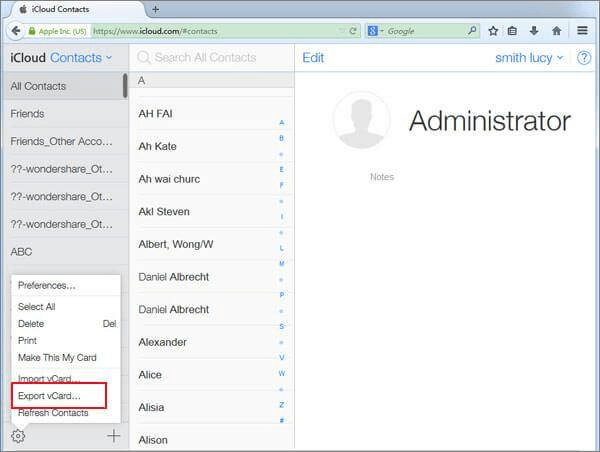Jump to letter A in index
The height and width of the screenshot is (452, 600).
pyautogui.click(x=282, y=122)
